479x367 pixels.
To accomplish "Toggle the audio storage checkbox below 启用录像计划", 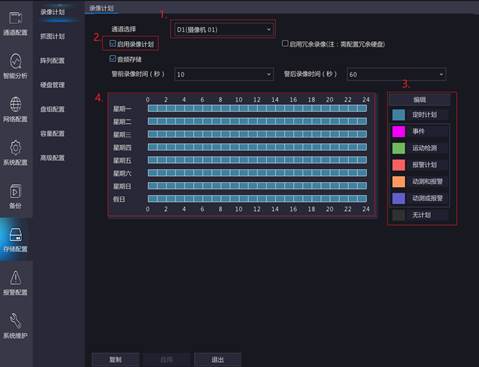I will 113,59.
